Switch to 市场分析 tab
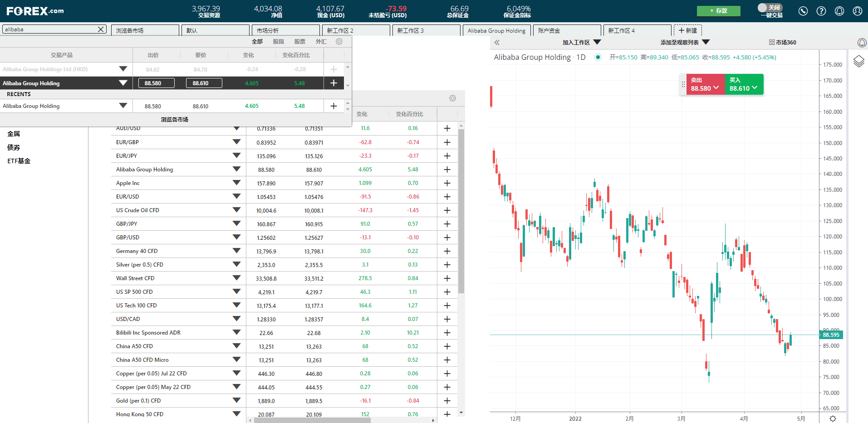 (286, 30)
